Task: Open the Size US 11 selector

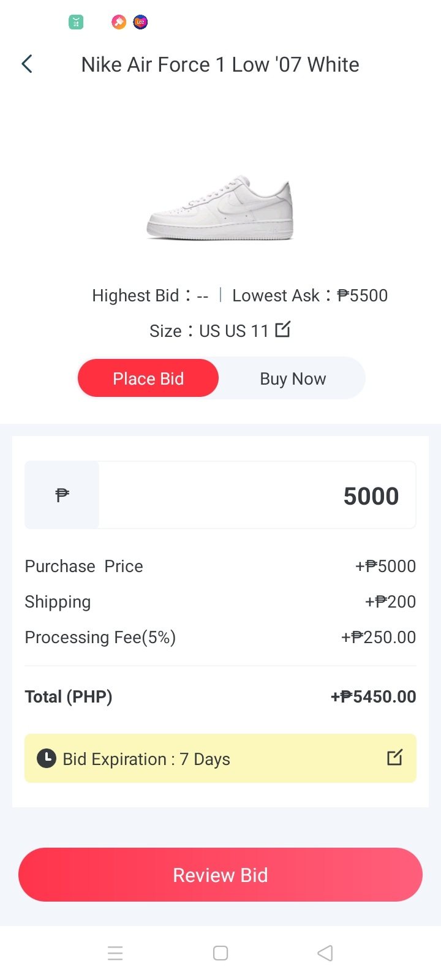Action: tap(209, 331)
